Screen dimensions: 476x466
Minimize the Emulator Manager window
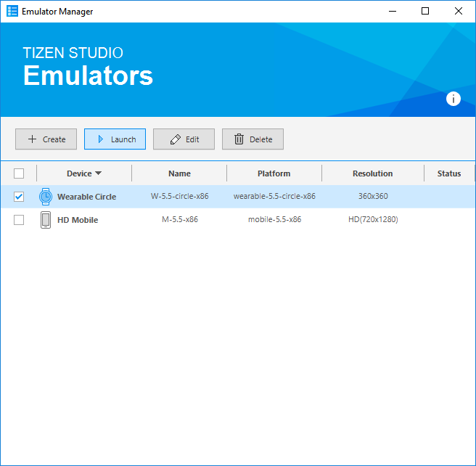[393, 11]
